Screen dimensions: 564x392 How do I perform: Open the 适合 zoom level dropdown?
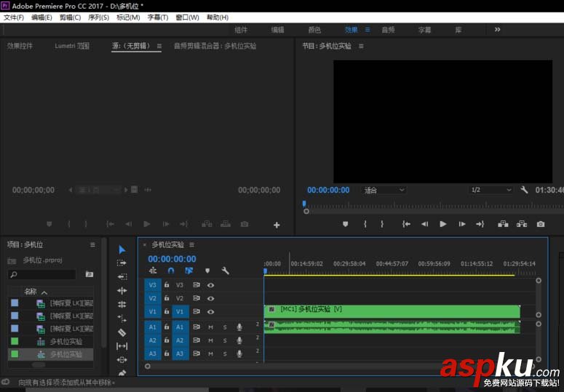[x=384, y=190]
